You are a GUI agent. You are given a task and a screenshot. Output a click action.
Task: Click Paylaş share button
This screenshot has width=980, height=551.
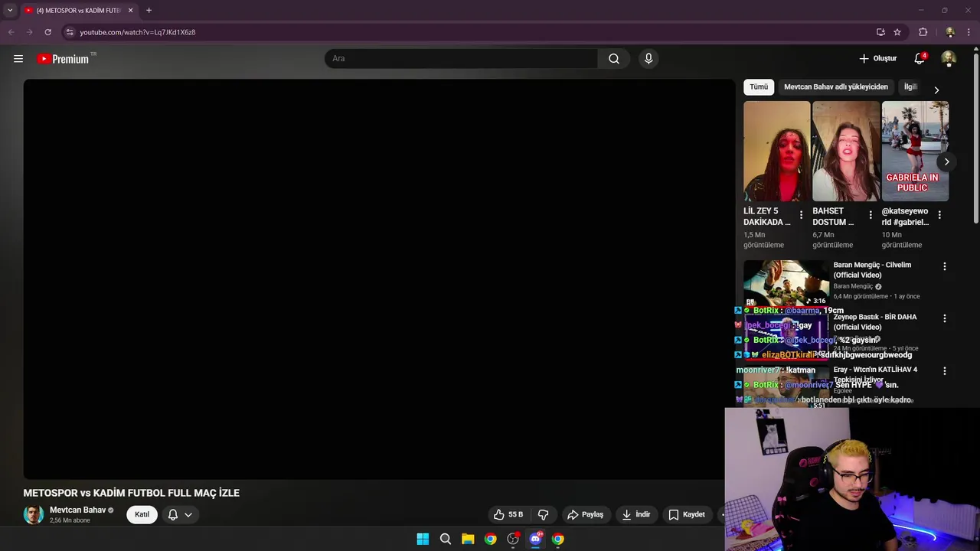coord(585,514)
